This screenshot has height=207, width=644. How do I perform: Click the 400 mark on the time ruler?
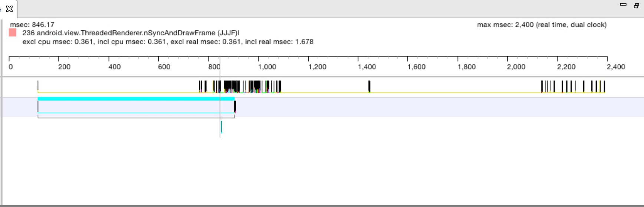[x=114, y=67]
